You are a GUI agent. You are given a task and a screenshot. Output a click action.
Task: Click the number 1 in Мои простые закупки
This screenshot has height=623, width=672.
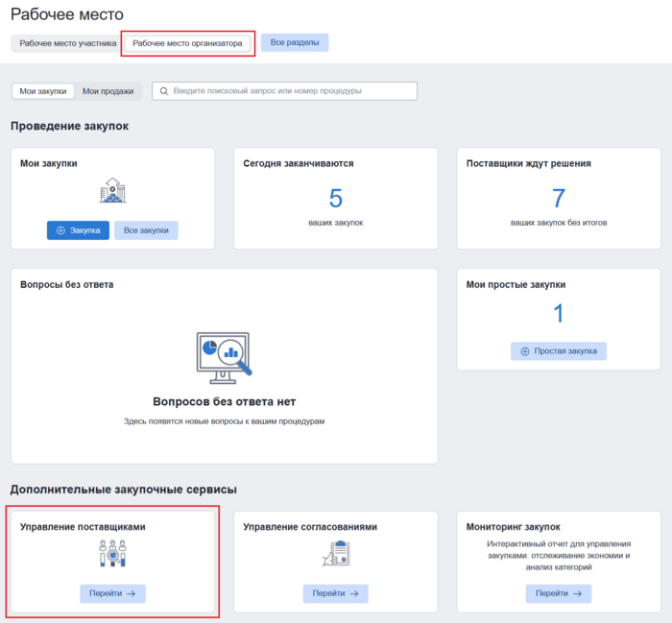coord(558,313)
